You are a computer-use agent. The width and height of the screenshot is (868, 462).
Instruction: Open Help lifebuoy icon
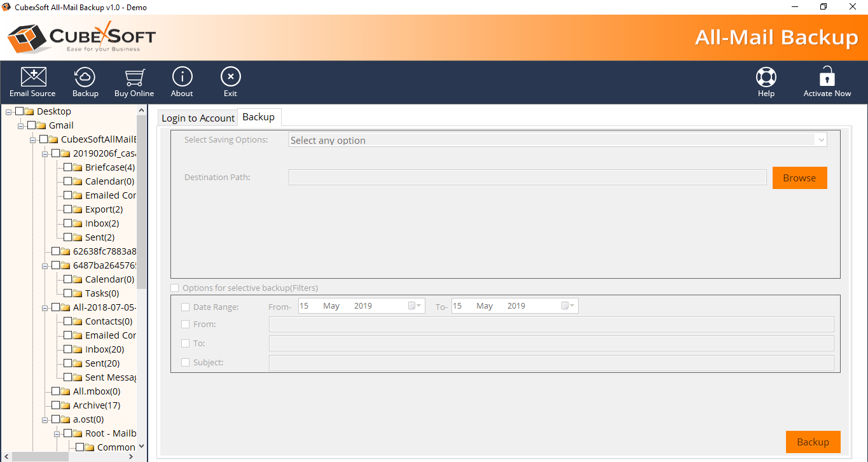(x=766, y=77)
